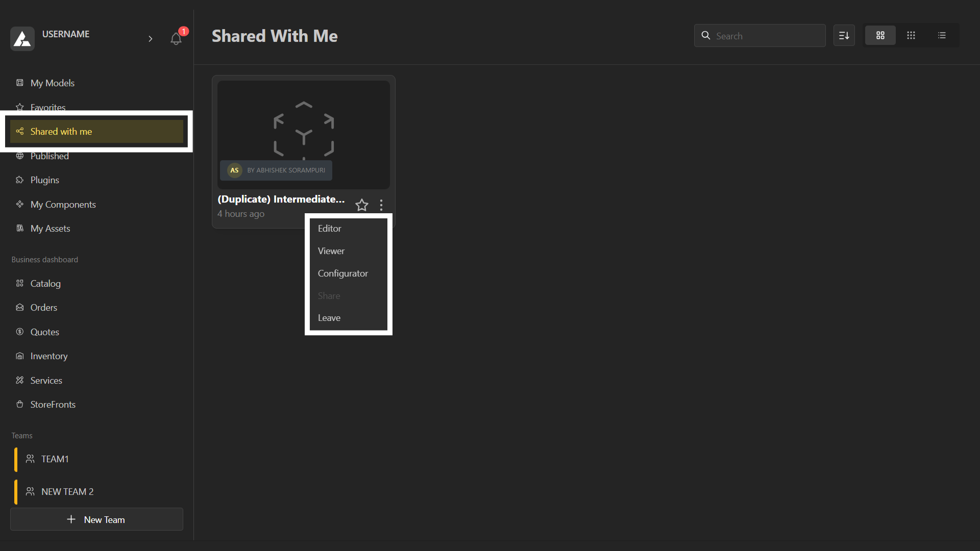Expand the USERNAME account chevron

pos(150,39)
